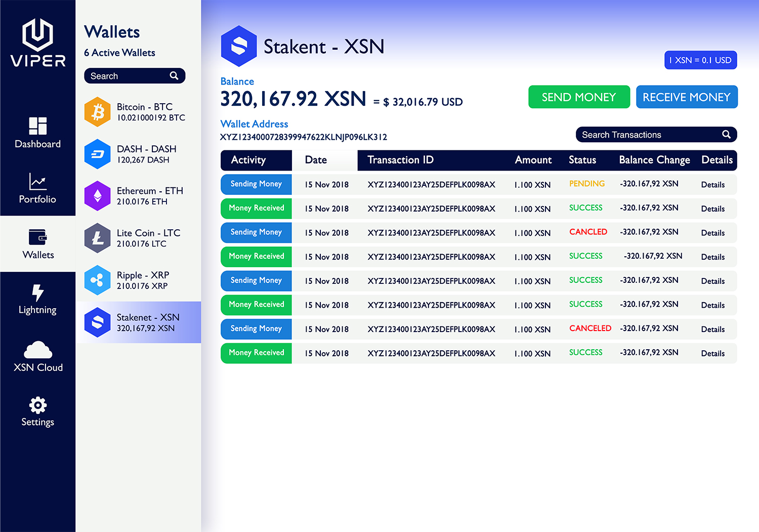Open Details for the CANCELED transaction
The height and width of the screenshot is (532, 759).
click(713, 329)
